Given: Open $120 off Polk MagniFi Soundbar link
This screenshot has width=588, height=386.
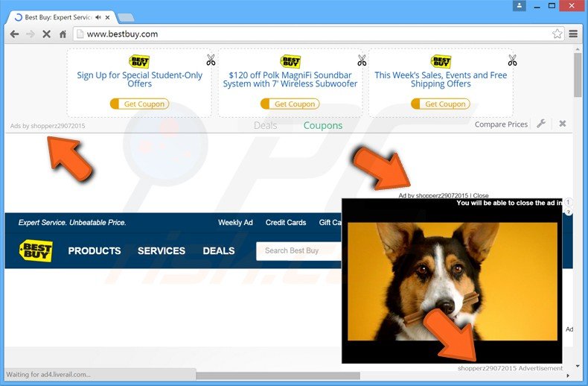Looking at the screenshot, I should point(290,79).
